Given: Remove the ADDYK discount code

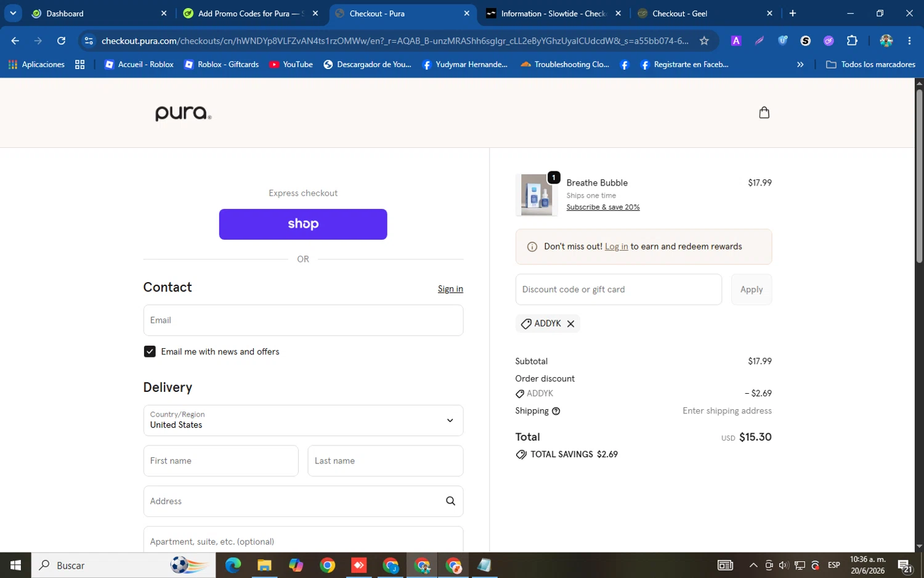Looking at the screenshot, I should (570, 324).
